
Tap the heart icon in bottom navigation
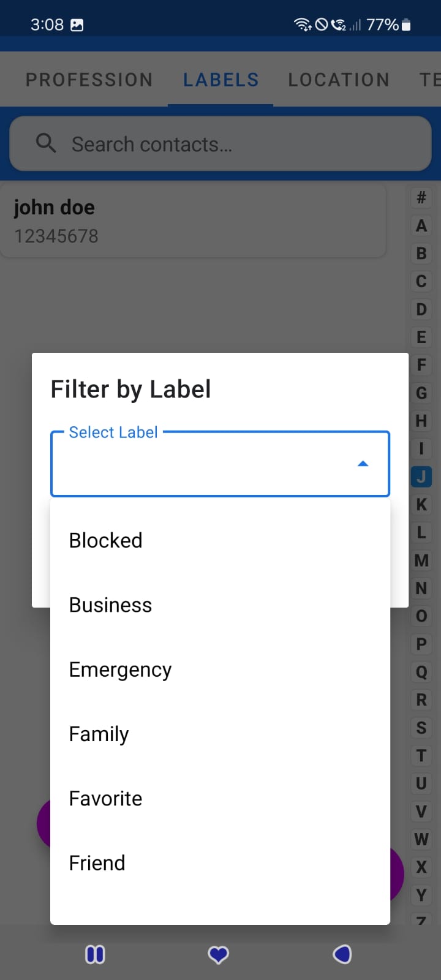(x=219, y=954)
